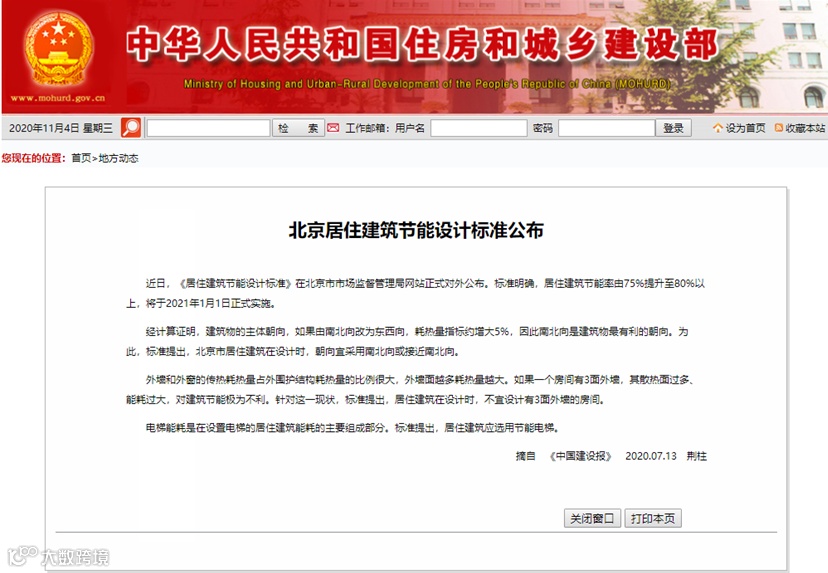Click the home icon beside 设为首页
Screen dimensions: 828x573
point(717,128)
